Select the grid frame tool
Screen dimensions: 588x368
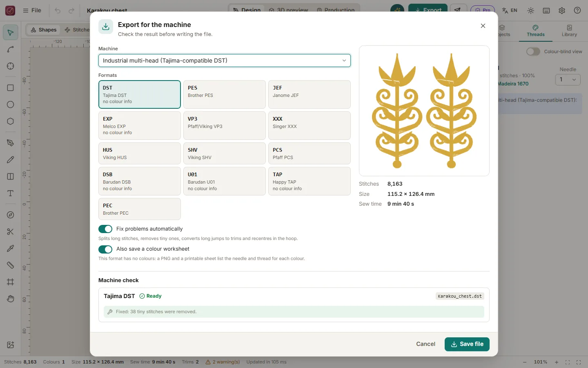(11, 282)
